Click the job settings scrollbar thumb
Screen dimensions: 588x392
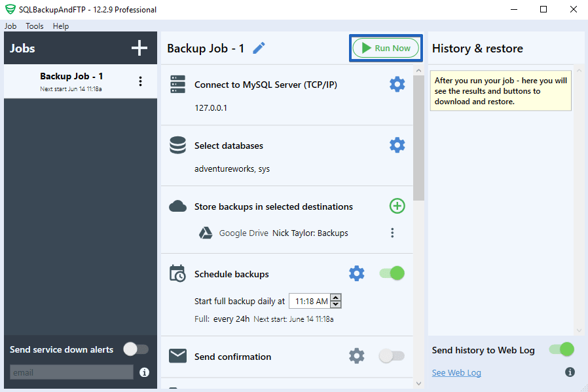coord(418,138)
